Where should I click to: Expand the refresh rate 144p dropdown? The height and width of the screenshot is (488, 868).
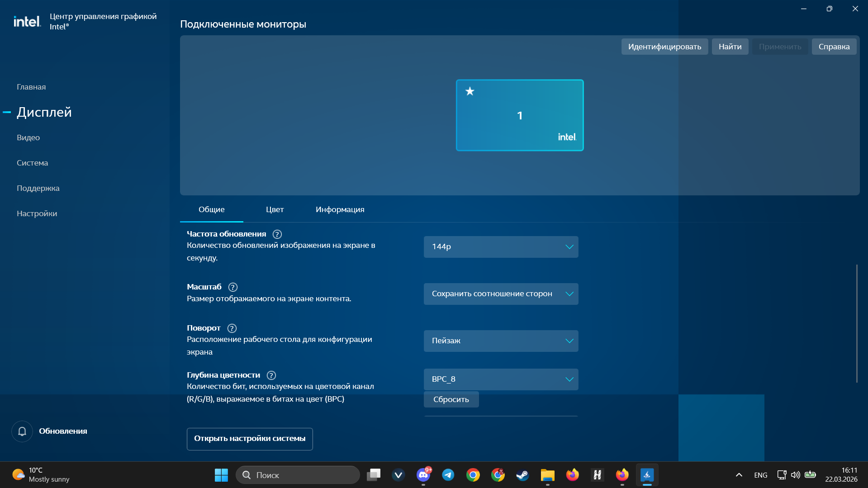tap(501, 247)
